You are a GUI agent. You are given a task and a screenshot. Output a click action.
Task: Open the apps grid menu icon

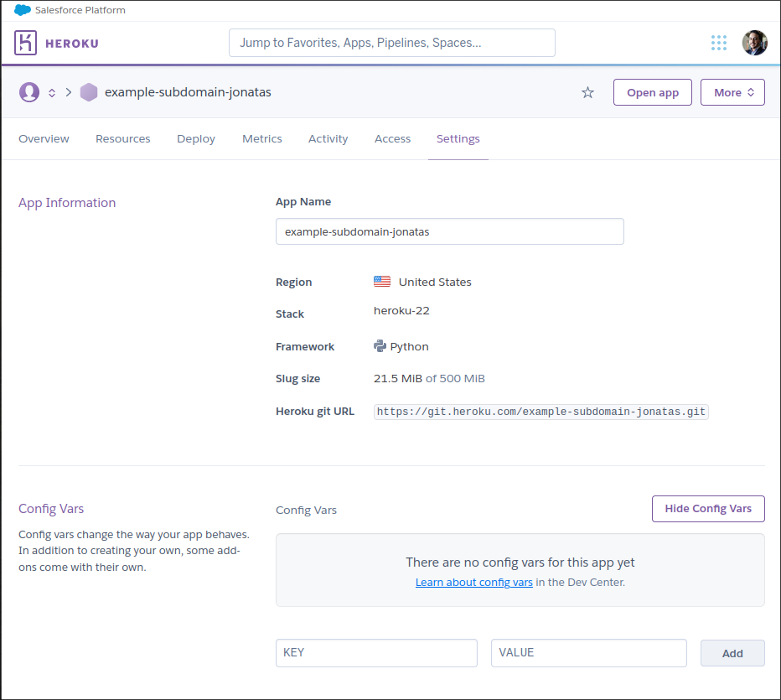(x=719, y=43)
